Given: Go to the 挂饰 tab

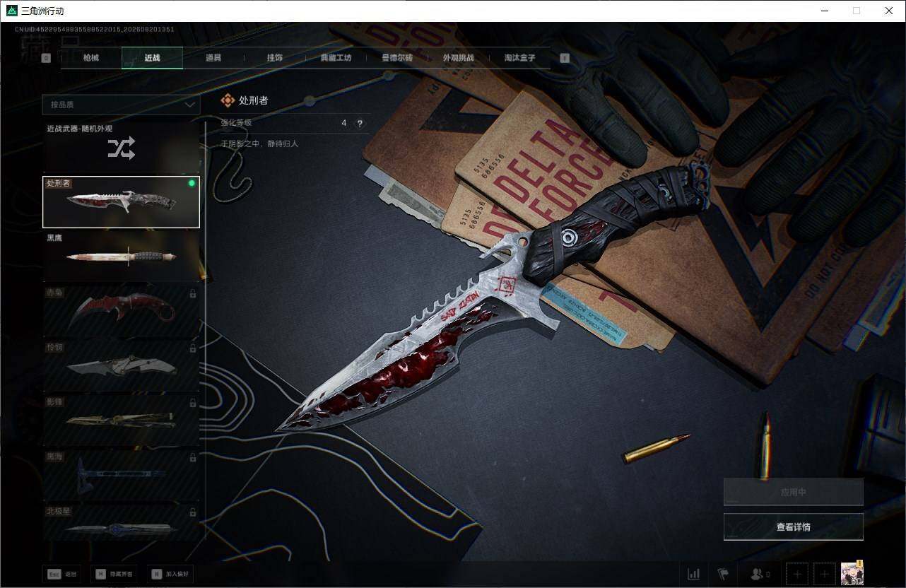Looking at the screenshot, I should [275, 58].
